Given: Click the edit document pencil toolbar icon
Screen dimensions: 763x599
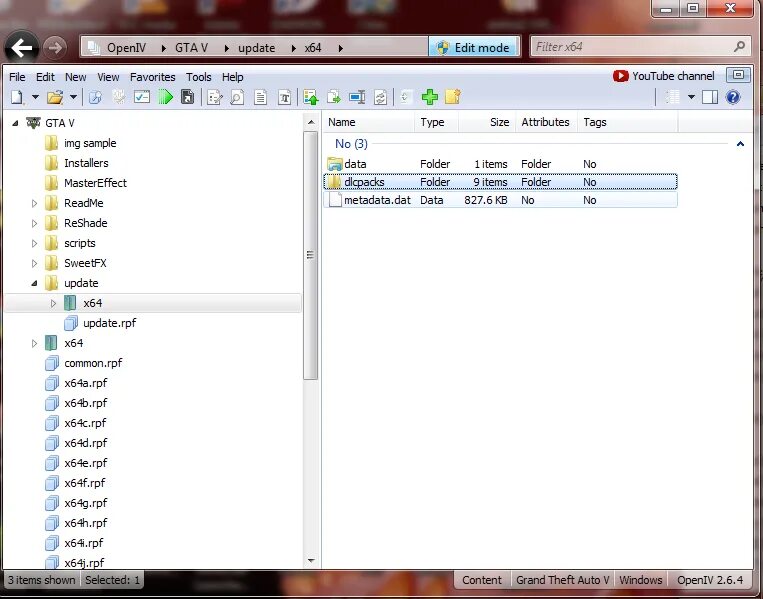Looking at the screenshot, I should click(215, 97).
